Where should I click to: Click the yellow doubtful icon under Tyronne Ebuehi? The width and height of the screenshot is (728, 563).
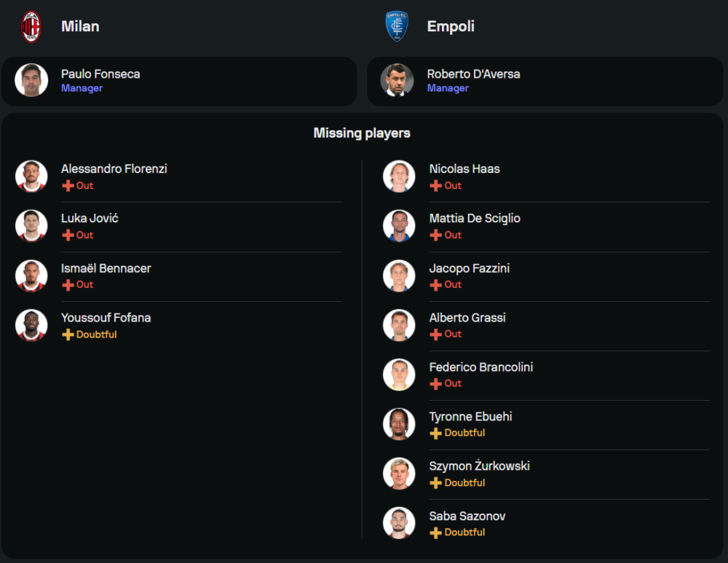[436, 433]
